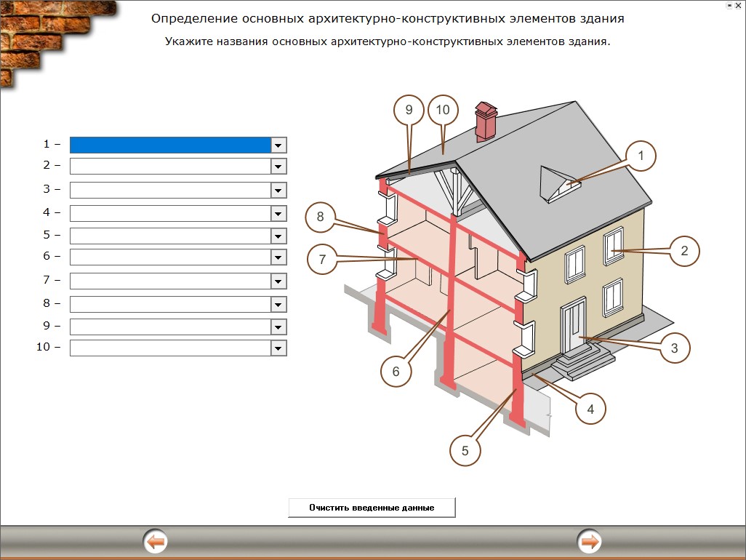Open the dropdown arrow for item 2

[278, 167]
